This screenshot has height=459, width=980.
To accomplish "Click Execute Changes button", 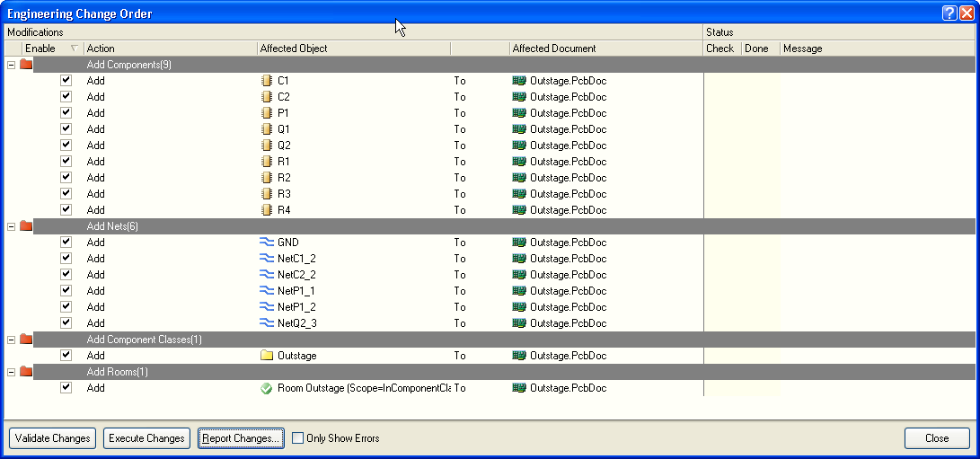I will click(146, 438).
